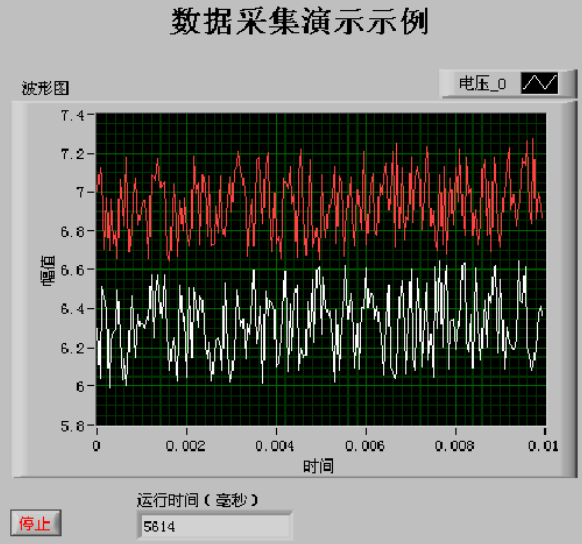
Task: Click the 5.8 minimum value on the amplitude axis
Action: click(x=73, y=426)
